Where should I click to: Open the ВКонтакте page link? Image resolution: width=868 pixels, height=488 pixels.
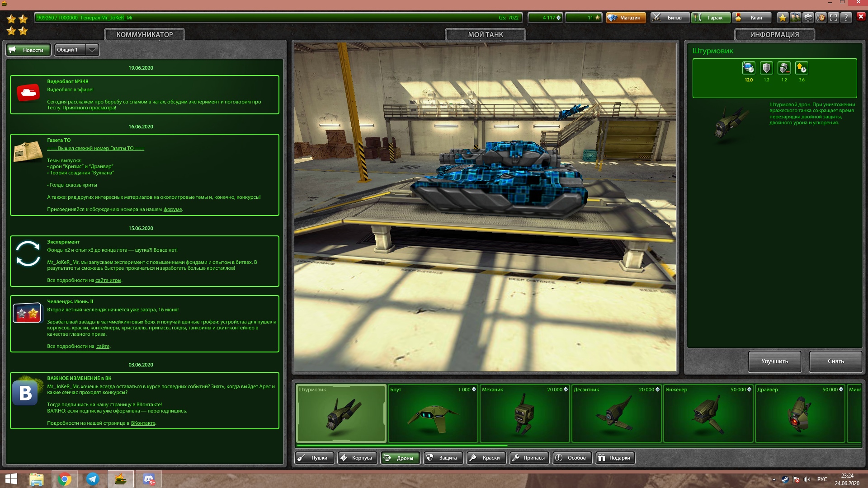tap(143, 423)
